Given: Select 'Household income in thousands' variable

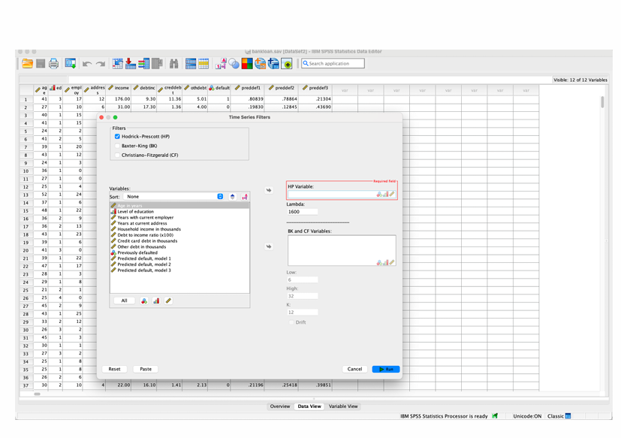Looking at the screenshot, I should coord(180,229).
